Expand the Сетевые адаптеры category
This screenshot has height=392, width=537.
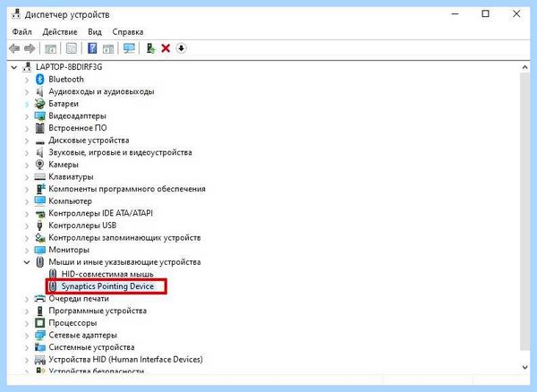pyautogui.click(x=27, y=336)
